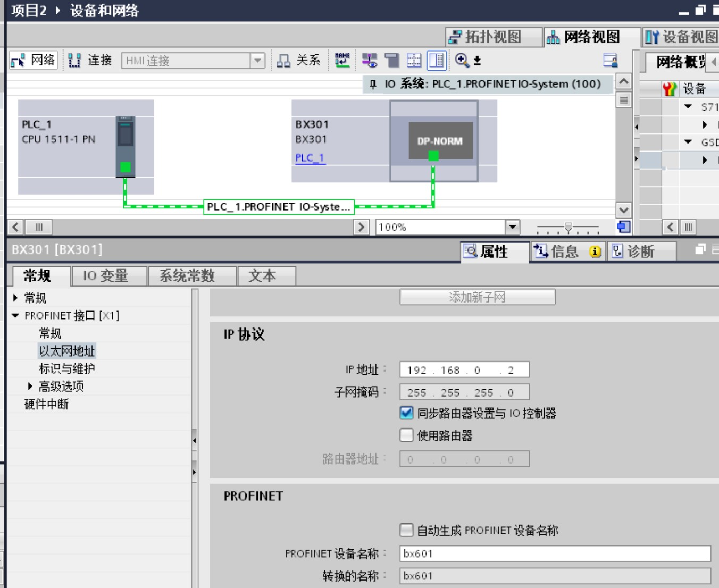
Task: Open the 诊断 diagnostics tab
Action: pyautogui.click(x=642, y=251)
